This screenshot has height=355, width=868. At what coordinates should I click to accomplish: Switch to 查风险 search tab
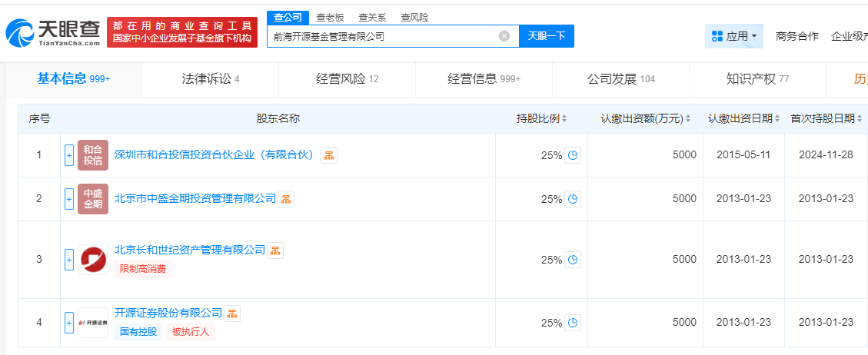(x=414, y=18)
